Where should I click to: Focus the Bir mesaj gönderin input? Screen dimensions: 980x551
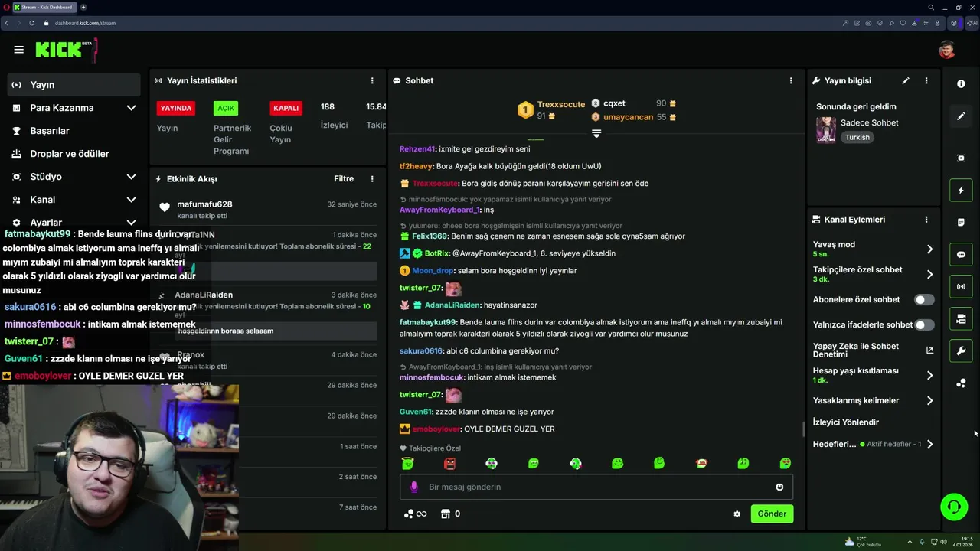point(596,487)
